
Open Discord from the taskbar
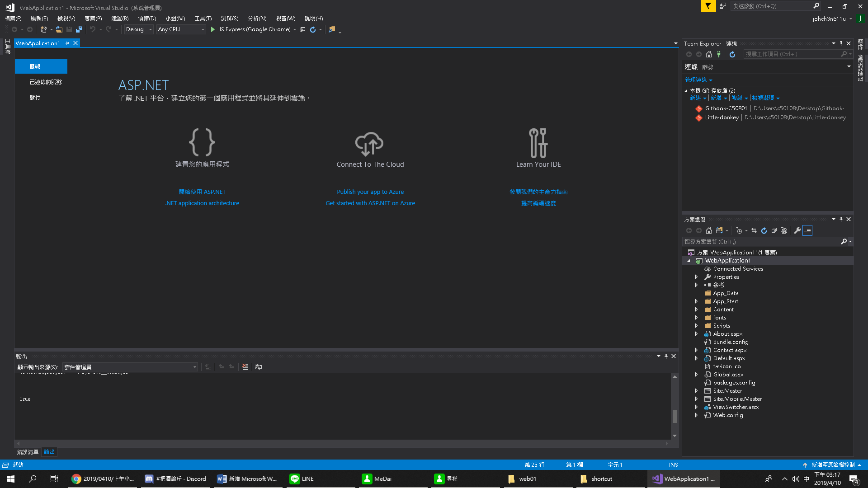tap(176, 479)
